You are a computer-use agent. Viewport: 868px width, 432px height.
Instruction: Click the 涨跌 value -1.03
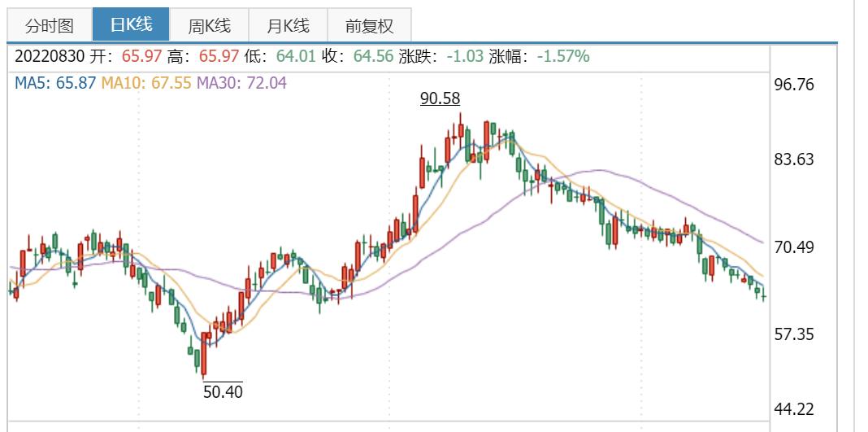(464, 56)
